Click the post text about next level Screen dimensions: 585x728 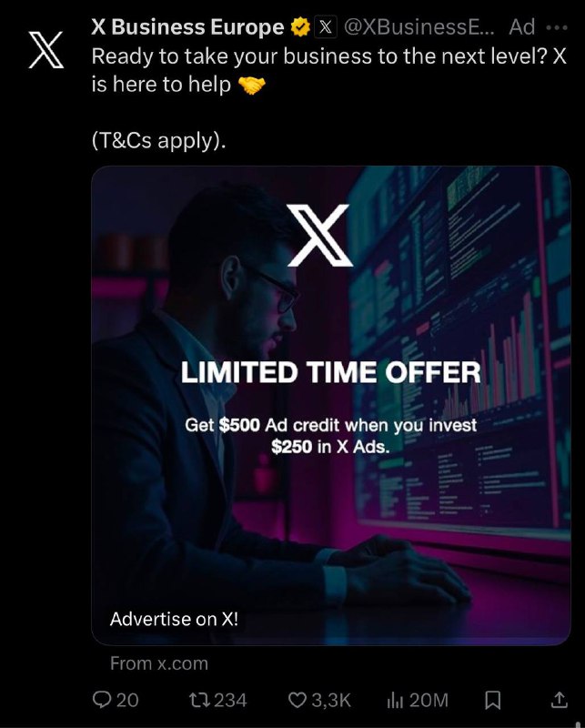pyautogui.click(x=329, y=71)
